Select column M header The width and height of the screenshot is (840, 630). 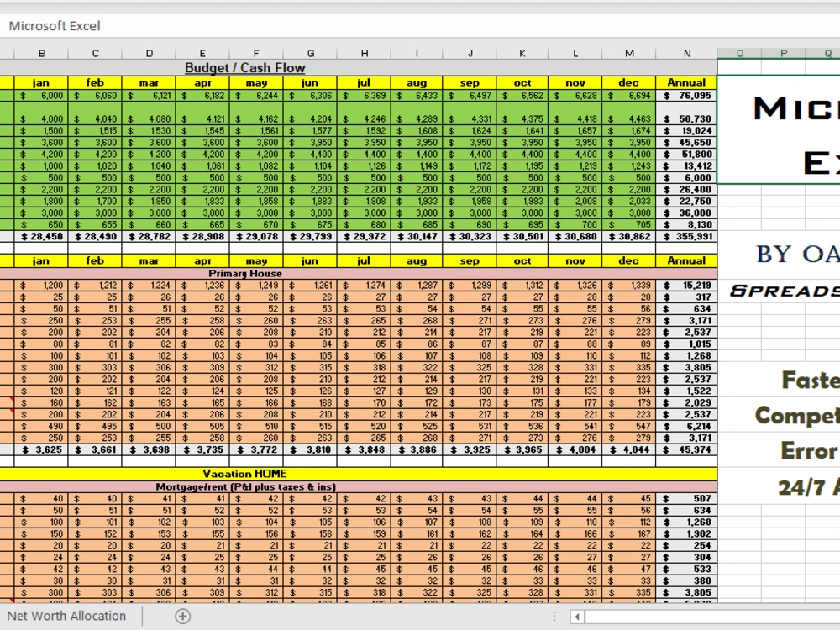(x=629, y=53)
